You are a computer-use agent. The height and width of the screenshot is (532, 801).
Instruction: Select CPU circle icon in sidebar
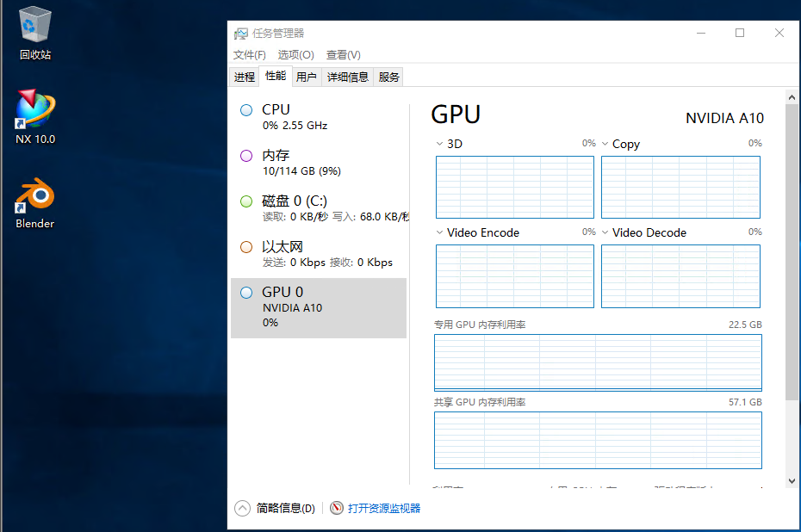tap(246, 110)
